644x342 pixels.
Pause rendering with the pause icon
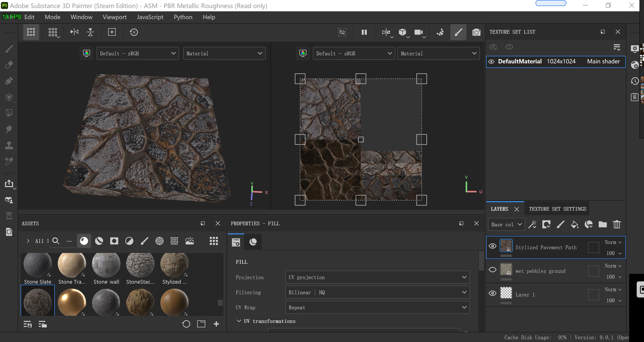click(x=364, y=32)
